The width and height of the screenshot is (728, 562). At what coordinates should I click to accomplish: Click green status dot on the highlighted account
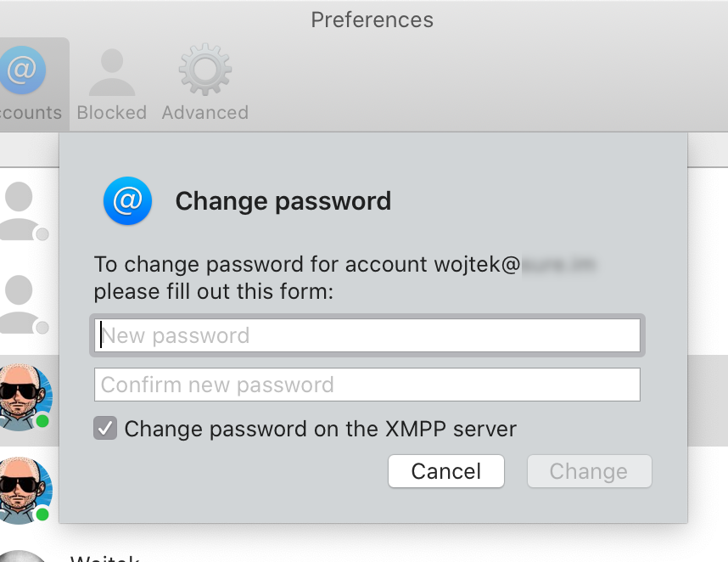42,421
